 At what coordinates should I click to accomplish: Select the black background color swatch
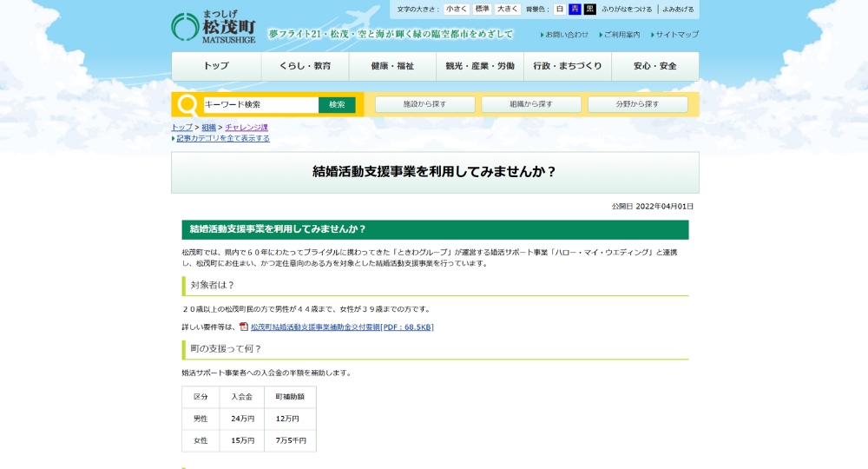589,10
